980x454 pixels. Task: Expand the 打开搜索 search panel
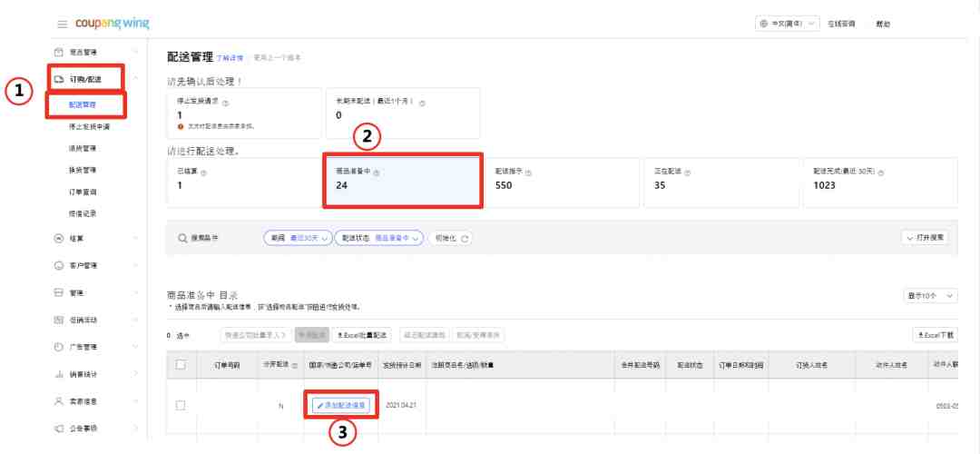(x=924, y=238)
